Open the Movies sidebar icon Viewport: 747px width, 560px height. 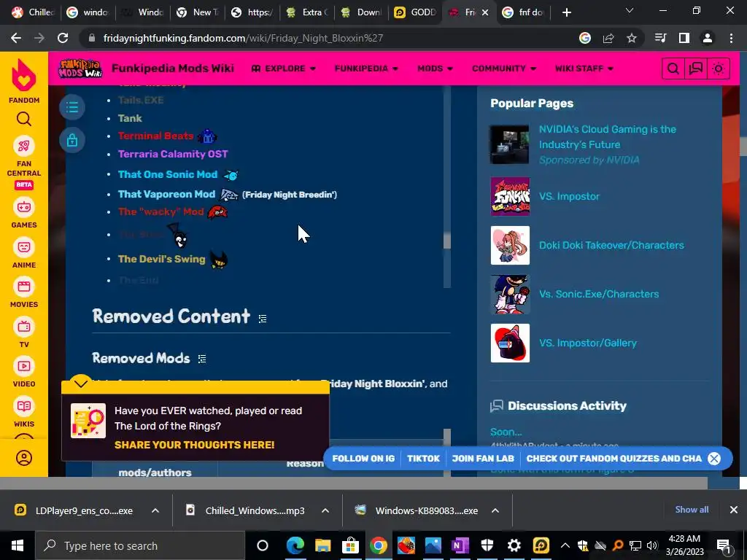click(24, 287)
